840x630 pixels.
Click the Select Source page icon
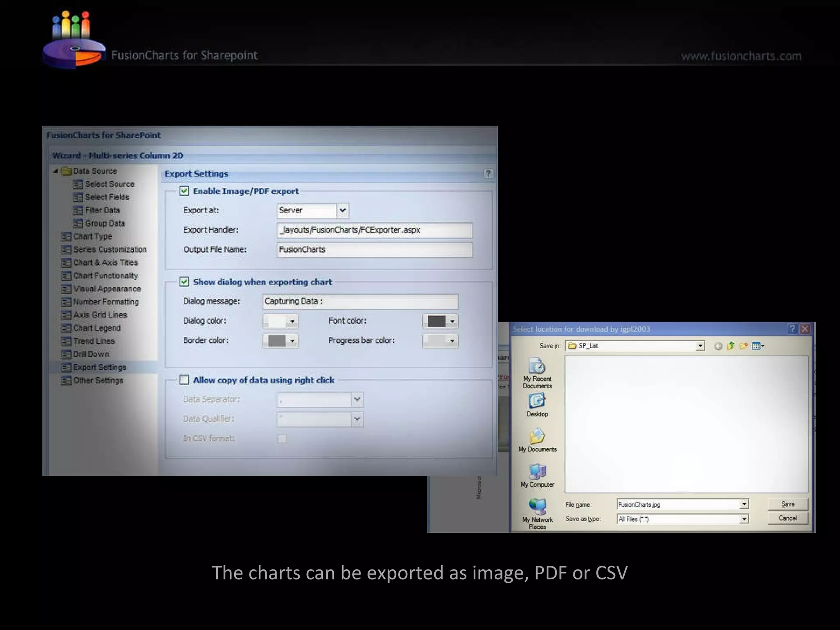pyautogui.click(x=78, y=185)
